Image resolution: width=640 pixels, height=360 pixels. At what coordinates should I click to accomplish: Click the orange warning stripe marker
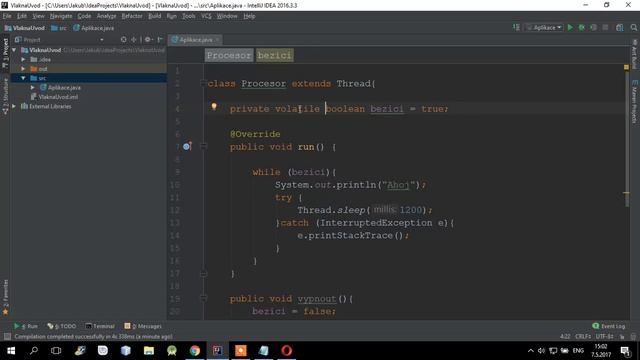626,193
